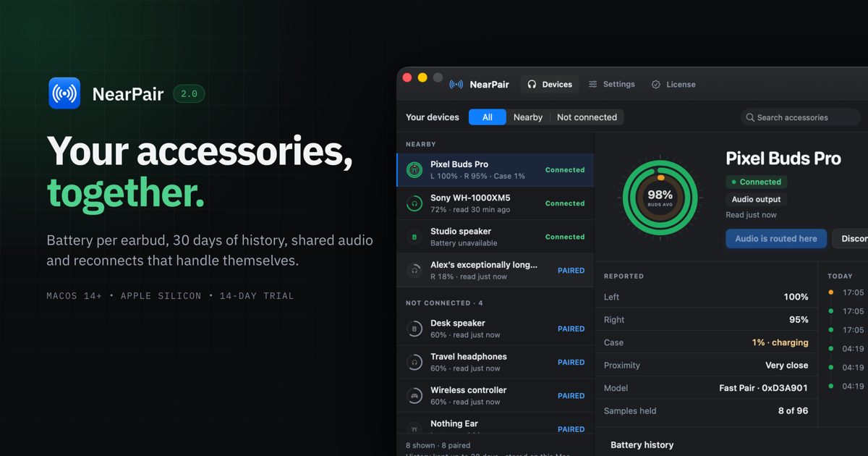This screenshot has width=868, height=456.
Task: Click PAIRED label on Wireless controller row
Action: coord(571,395)
